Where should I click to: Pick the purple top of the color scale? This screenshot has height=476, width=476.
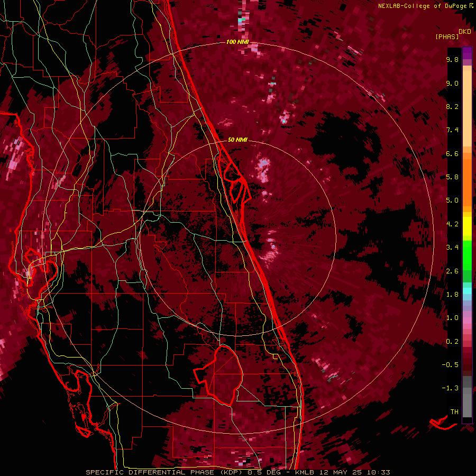[467, 53]
